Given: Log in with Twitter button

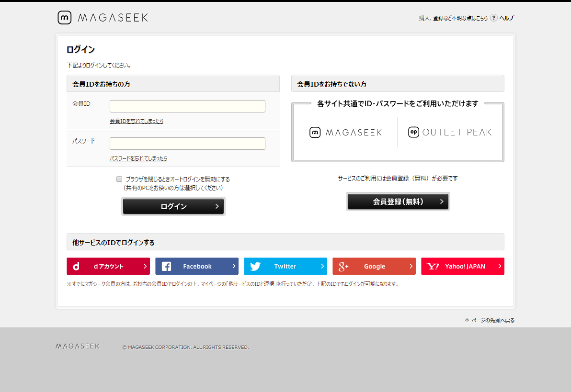Looking at the screenshot, I should pyautogui.click(x=285, y=266).
